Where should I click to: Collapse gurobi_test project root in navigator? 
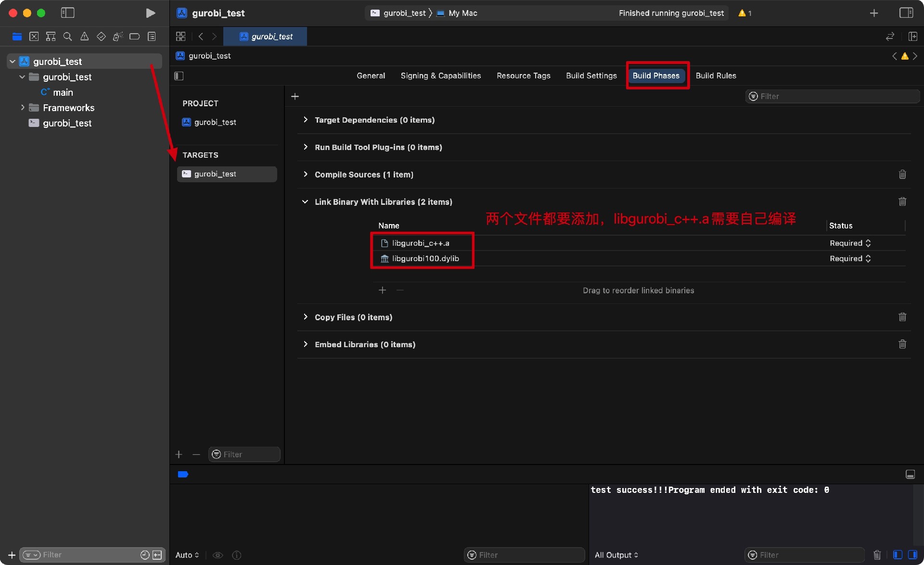pyautogui.click(x=13, y=62)
